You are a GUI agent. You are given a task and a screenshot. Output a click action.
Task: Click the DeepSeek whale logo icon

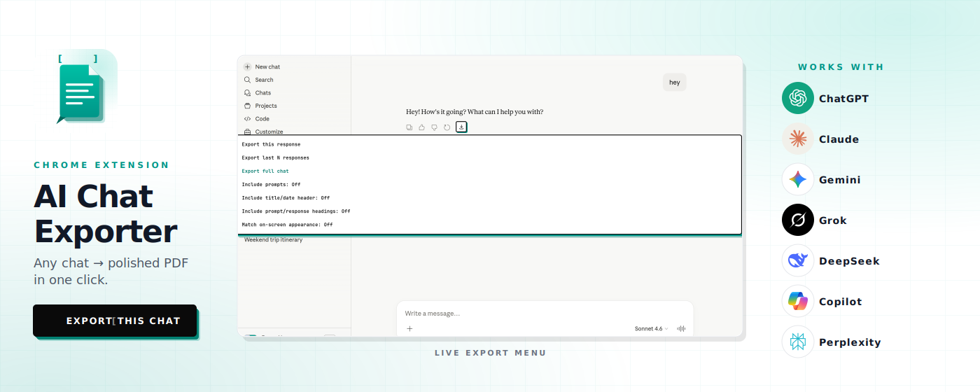pos(798,260)
